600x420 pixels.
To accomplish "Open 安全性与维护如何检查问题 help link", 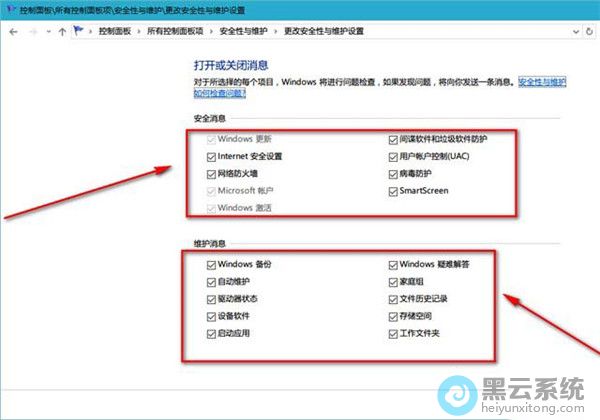I will click(x=222, y=95).
